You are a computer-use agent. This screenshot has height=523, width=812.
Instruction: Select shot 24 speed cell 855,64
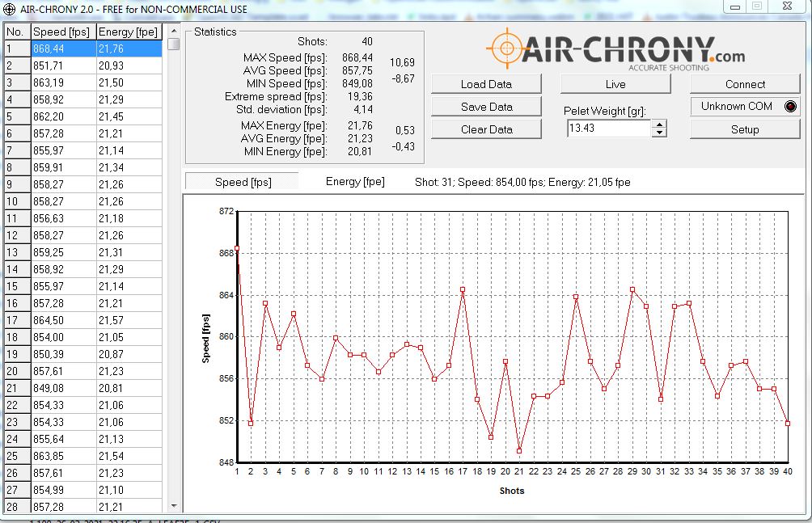[x=64, y=439]
